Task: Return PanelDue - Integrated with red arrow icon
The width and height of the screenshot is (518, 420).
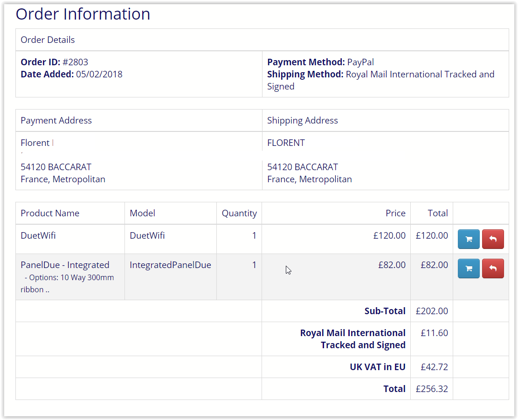Action: [x=493, y=269]
